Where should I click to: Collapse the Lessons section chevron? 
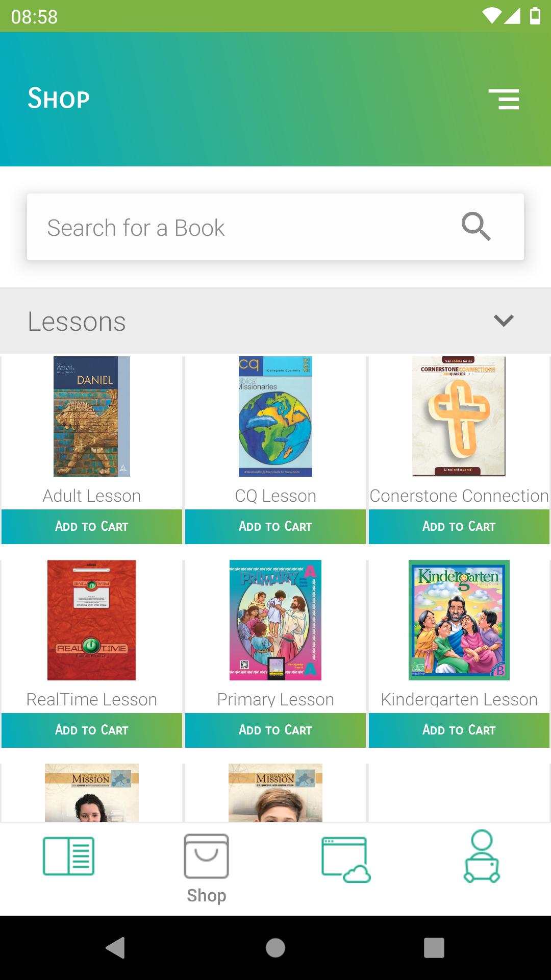click(x=504, y=321)
